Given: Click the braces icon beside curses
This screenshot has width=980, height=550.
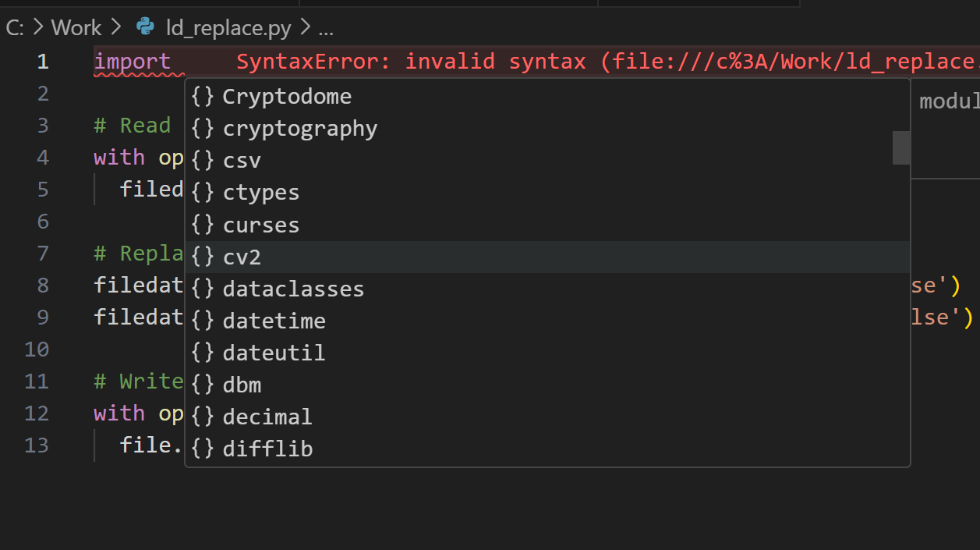Looking at the screenshot, I should pos(203,225).
